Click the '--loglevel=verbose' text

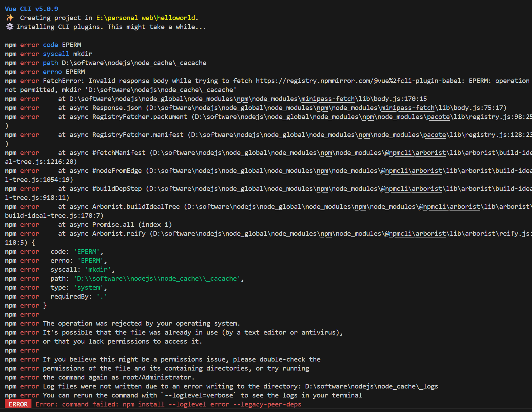199,395
